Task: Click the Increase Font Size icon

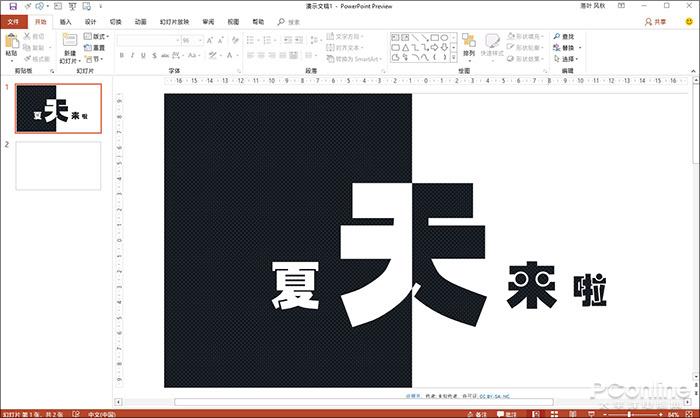Action: click(x=212, y=40)
